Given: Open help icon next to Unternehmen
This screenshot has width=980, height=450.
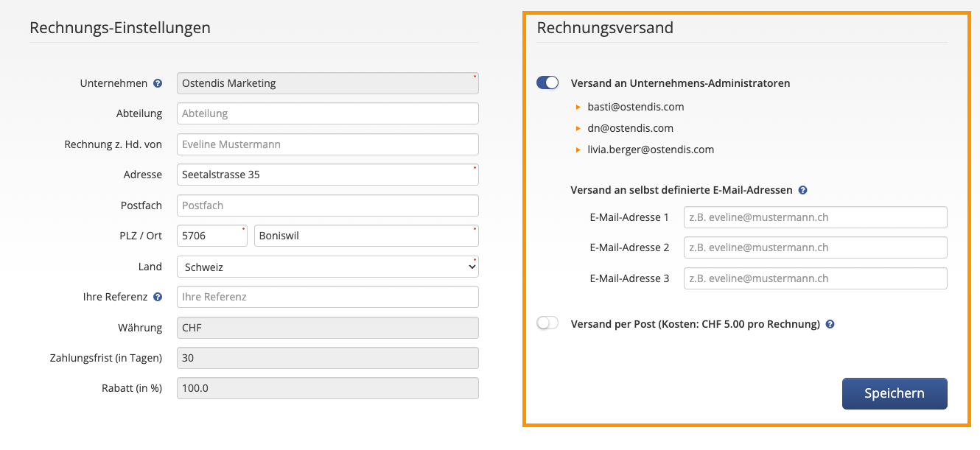Looking at the screenshot, I should pyautogui.click(x=158, y=83).
